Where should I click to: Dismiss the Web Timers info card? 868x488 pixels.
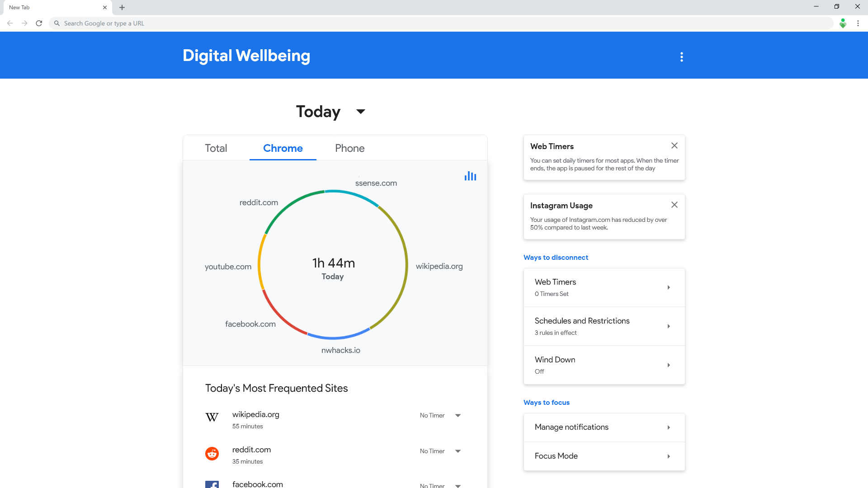click(674, 145)
